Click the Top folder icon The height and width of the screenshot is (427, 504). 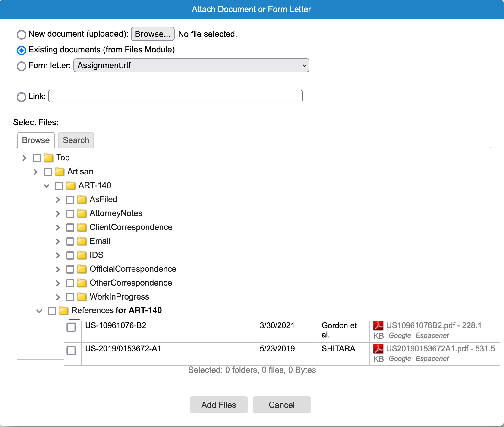(x=48, y=158)
